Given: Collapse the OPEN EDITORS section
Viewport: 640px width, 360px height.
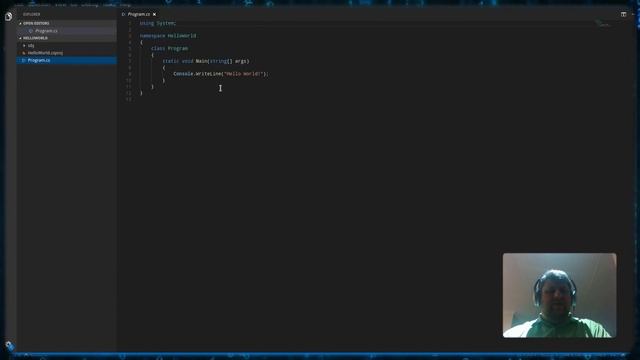Looking at the screenshot, I should pos(20,24).
